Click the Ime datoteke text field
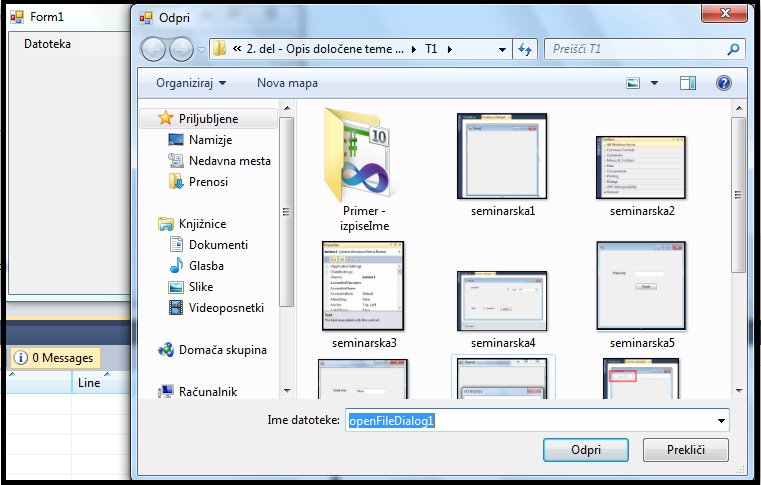Screen dimensions: 761x485 tap(530, 421)
